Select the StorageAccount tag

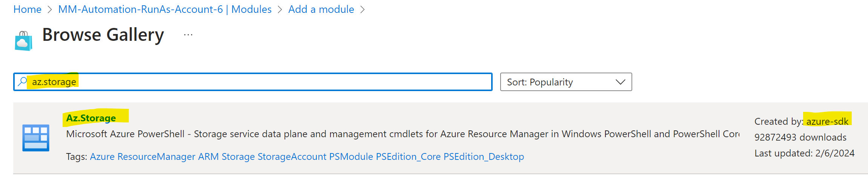(x=292, y=156)
